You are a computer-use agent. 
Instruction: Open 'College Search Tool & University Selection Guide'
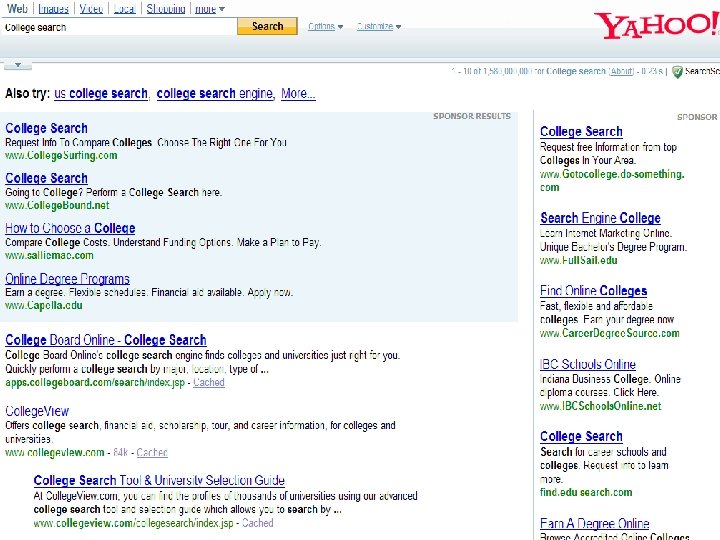pyautogui.click(x=159, y=480)
